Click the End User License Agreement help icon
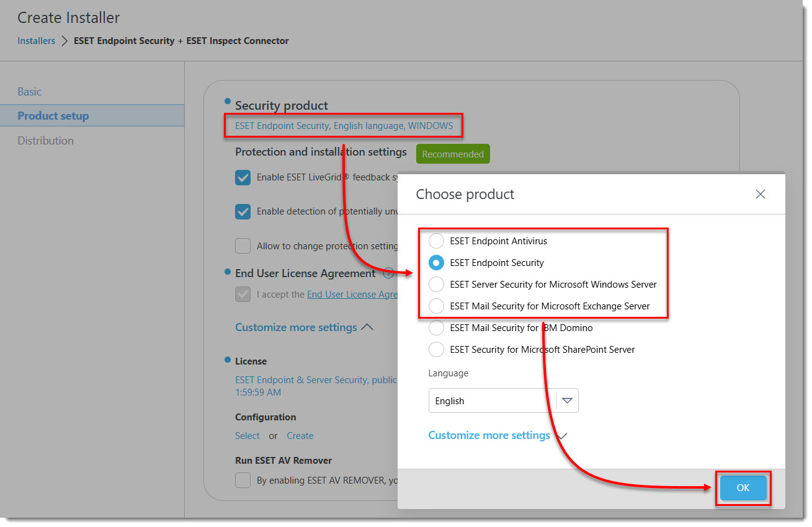This screenshot has width=812, height=527. point(389,273)
